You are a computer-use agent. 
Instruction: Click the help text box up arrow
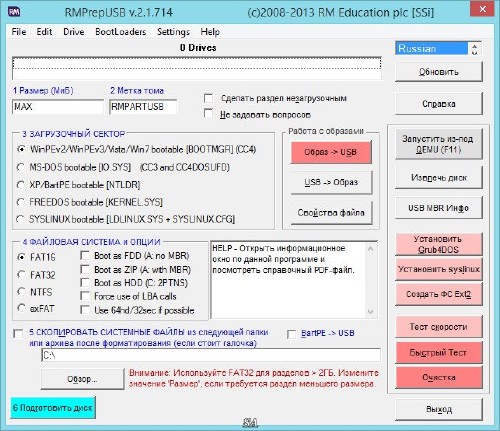(371, 249)
